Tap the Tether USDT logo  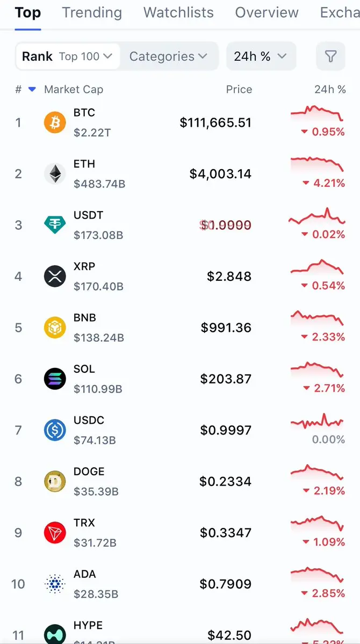pyautogui.click(x=55, y=225)
